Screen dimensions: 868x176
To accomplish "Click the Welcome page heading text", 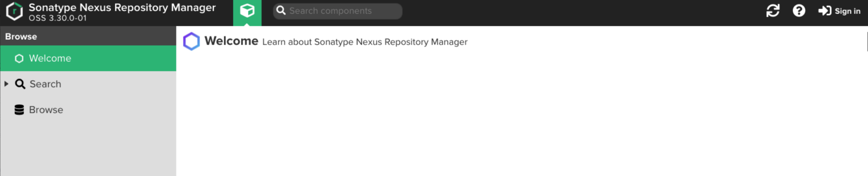I will click(x=231, y=41).
